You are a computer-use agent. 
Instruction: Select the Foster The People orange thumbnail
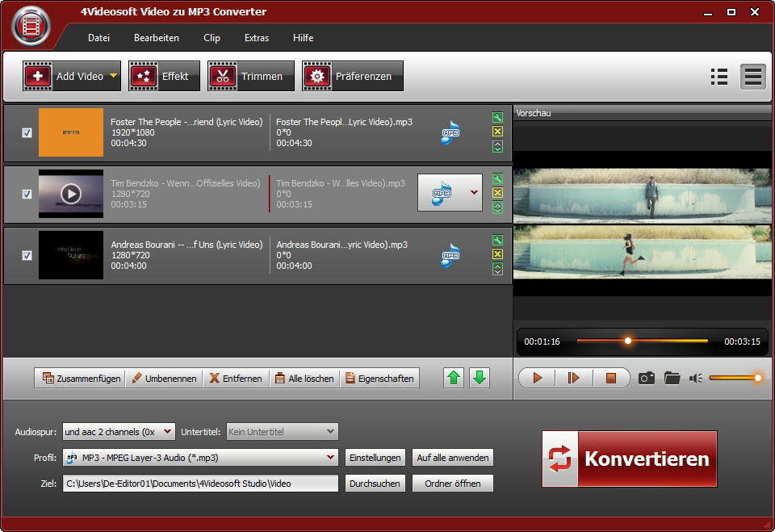click(71, 132)
